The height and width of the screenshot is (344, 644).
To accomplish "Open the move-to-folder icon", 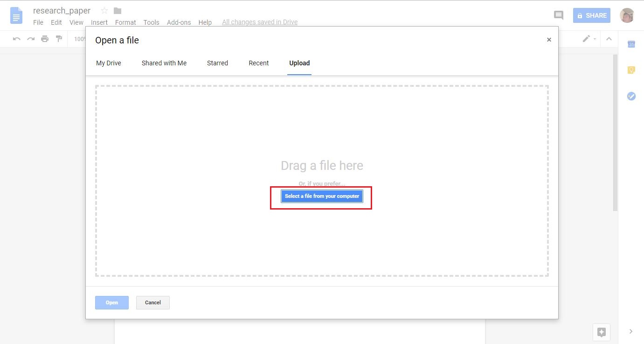I will click(118, 11).
